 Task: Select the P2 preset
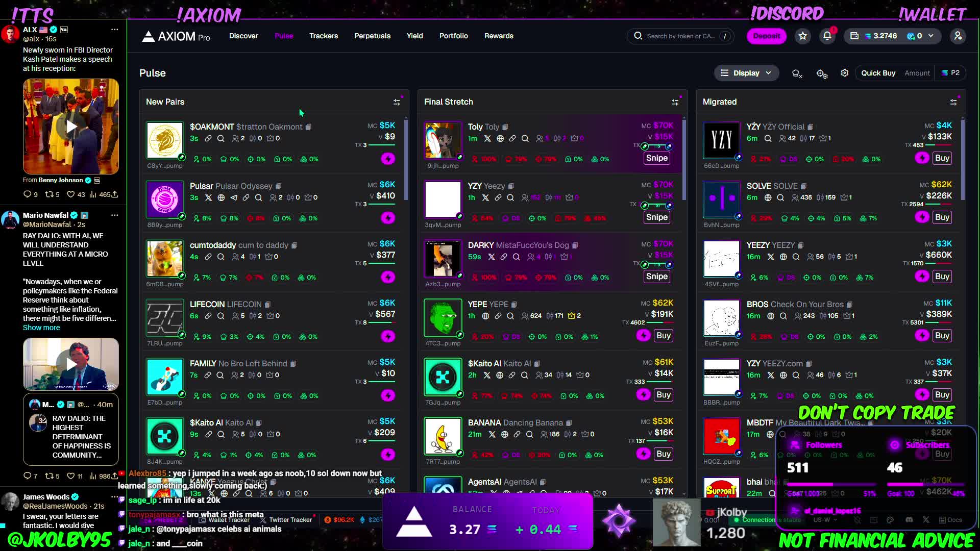click(x=950, y=73)
